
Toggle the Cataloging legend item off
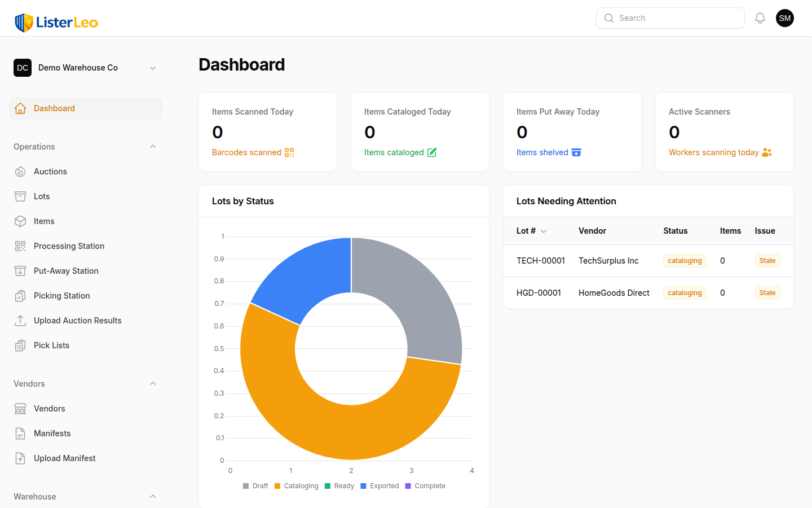[x=296, y=485]
